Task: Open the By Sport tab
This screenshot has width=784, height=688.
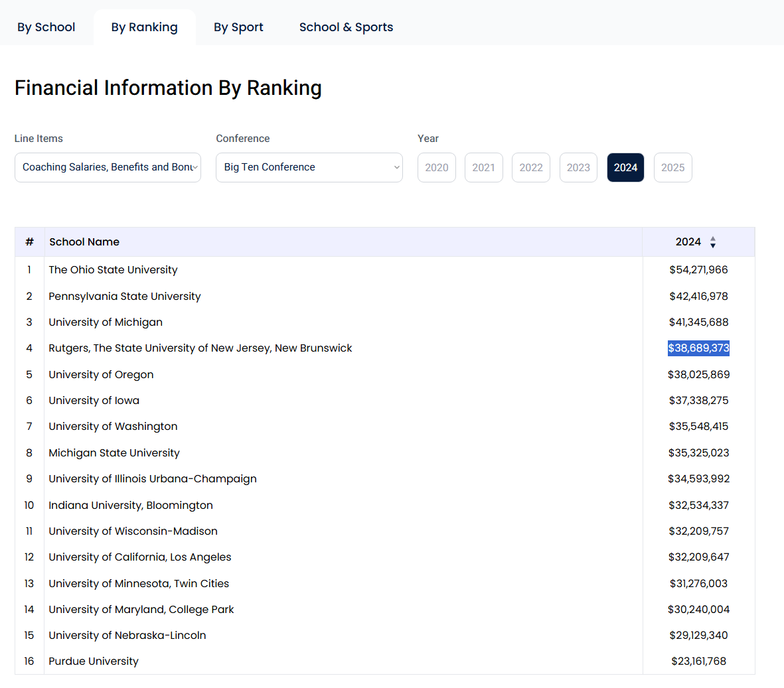Action: [x=238, y=27]
